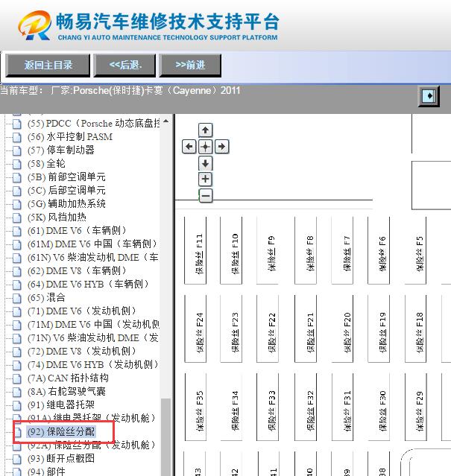Select (5B) 前部空调单元
The width and height of the screenshot is (451, 476).
tap(66, 177)
